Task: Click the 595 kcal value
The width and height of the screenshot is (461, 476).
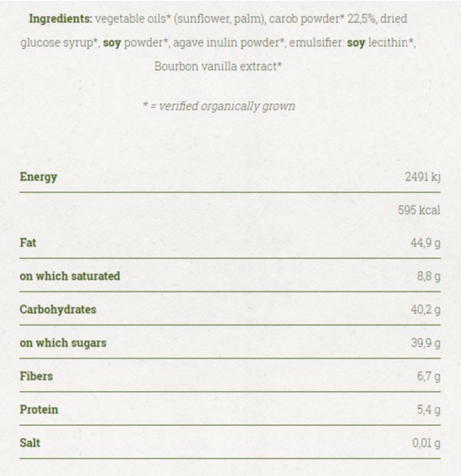Action: [x=419, y=210]
